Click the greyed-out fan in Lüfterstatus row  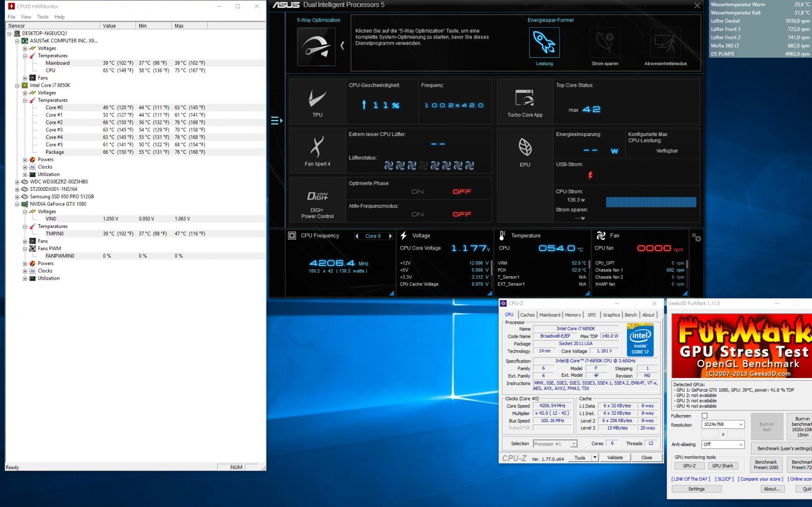point(424,166)
